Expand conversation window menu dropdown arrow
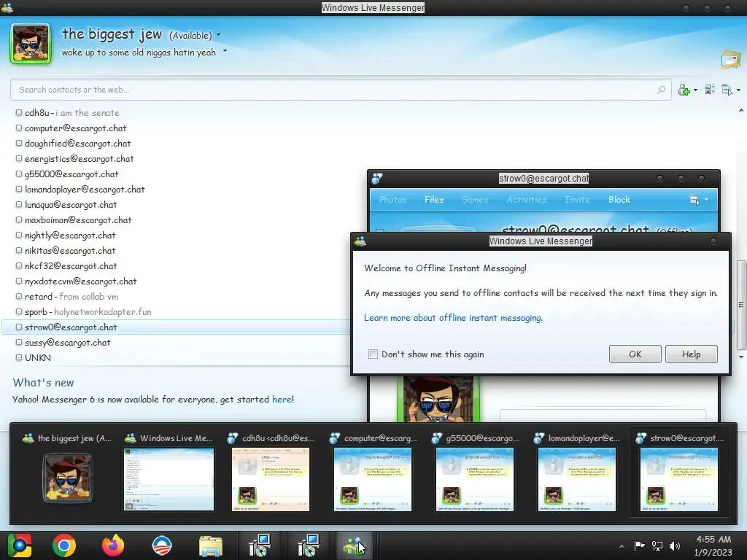The width and height of the screenshot is (747, 560). pos(706,200)
